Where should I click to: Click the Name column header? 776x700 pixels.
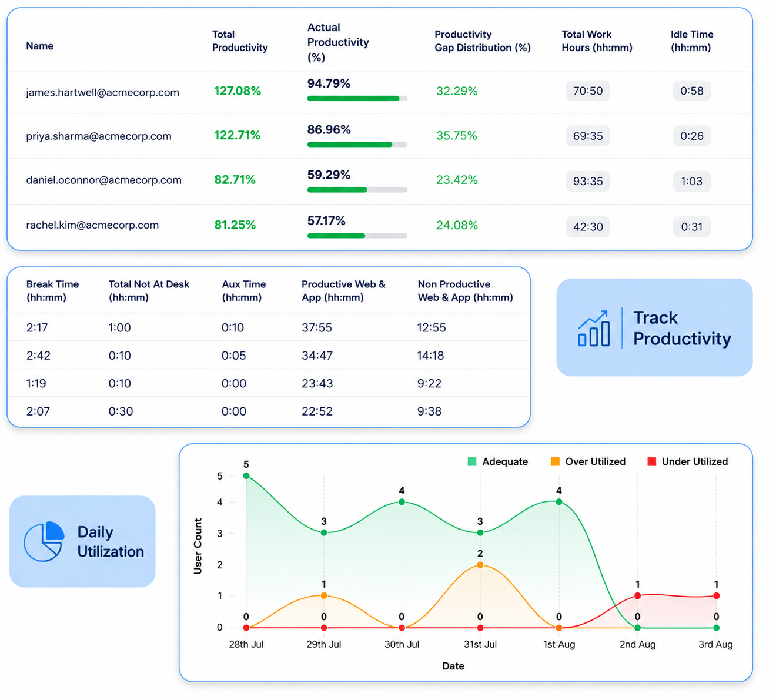click(40, 46)
